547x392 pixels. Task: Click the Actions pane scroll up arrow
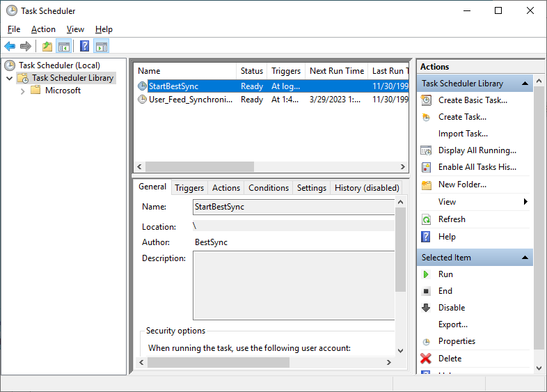pos(539,81)
